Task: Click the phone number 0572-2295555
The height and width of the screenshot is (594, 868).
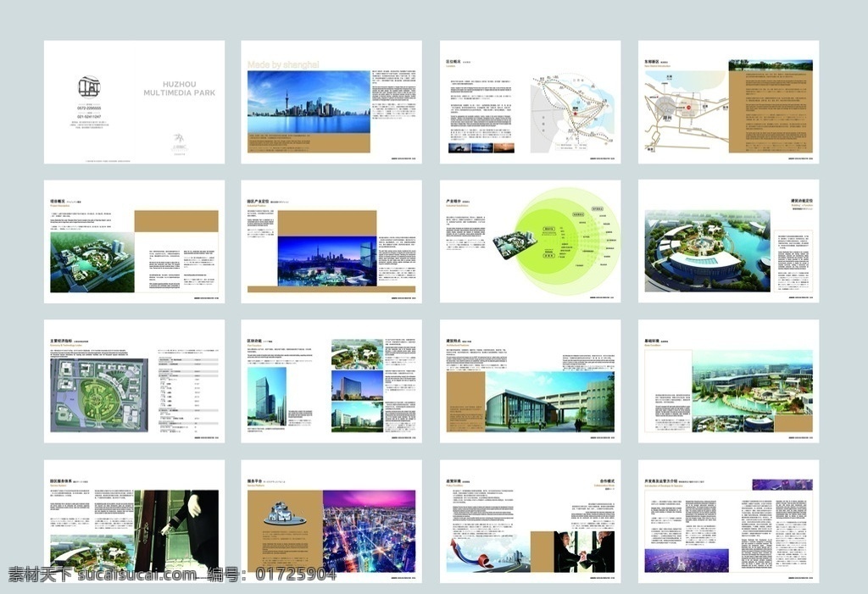Action: coord(88,108)
